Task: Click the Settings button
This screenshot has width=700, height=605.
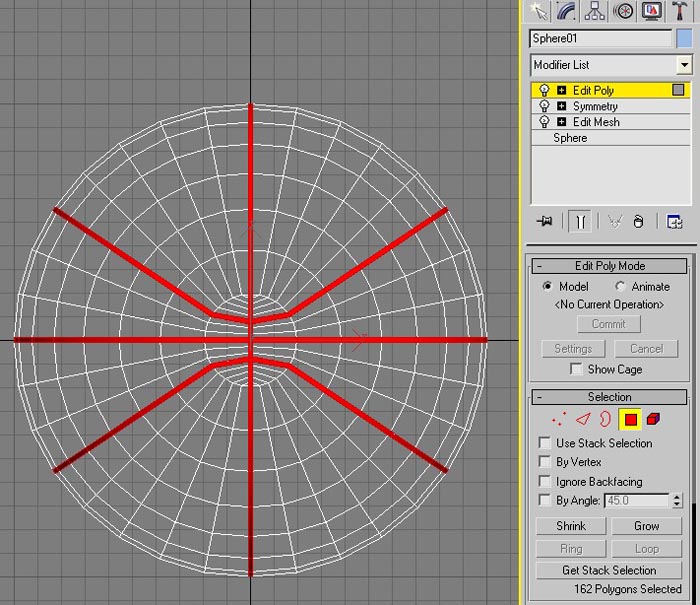Action: 573,349
